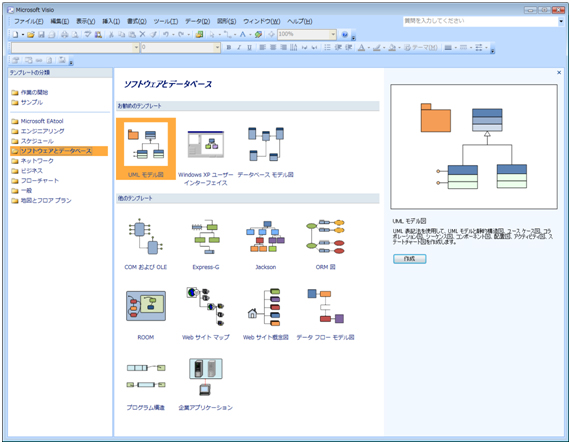Toggle Bold formatting
Viewport: 571px width, 444px height.
(229, 48)
